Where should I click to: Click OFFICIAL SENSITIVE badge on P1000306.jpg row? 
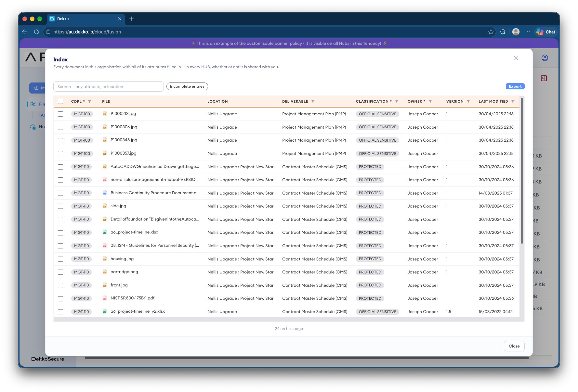coord(377,127)
